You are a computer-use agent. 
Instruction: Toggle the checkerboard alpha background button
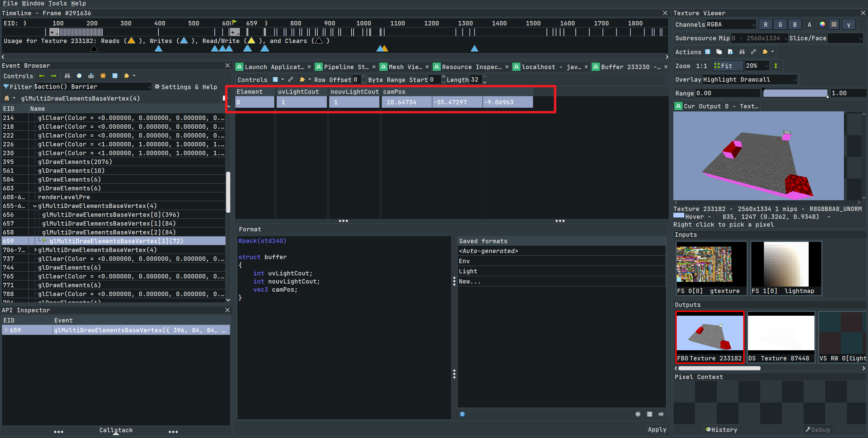(834, 24)
